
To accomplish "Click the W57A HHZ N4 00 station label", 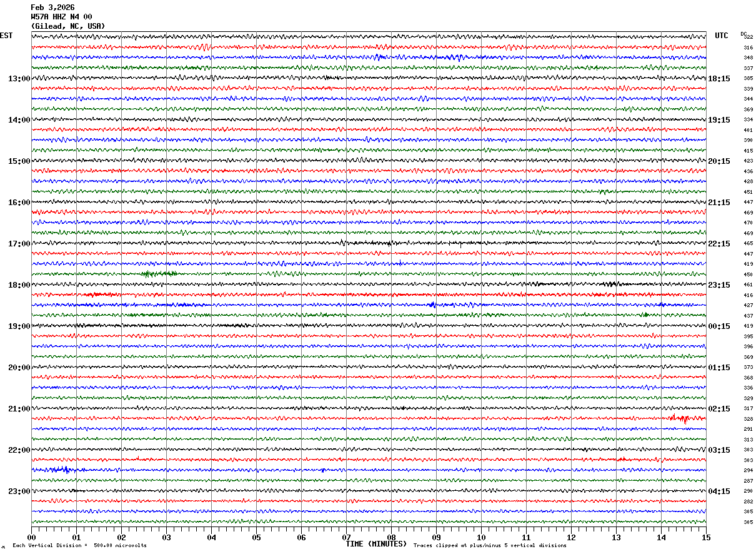I will [x=61, y=17].
